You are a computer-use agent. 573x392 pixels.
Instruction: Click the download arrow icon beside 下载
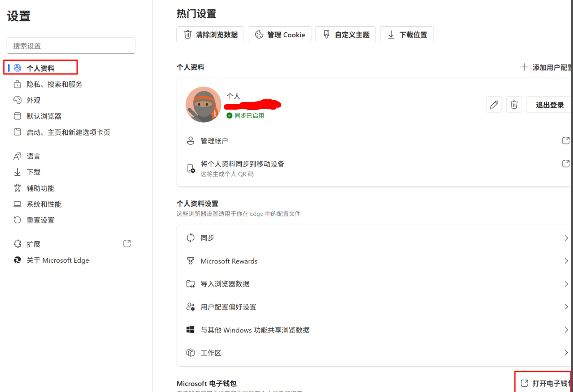17,172
